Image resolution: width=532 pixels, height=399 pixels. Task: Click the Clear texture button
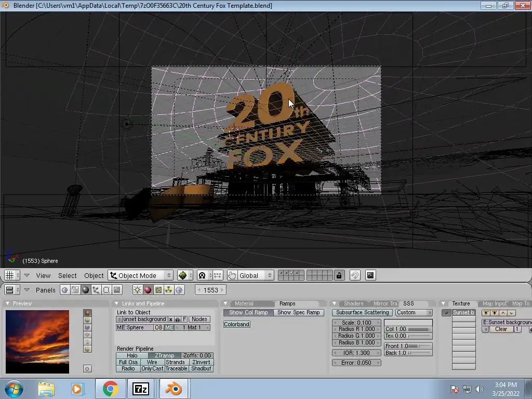(x=501, y=329)
